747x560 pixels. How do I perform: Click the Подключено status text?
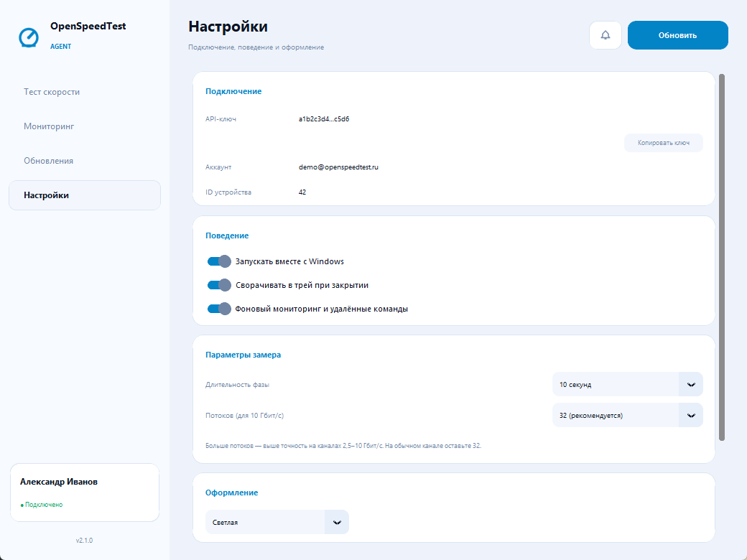[42, 505]
